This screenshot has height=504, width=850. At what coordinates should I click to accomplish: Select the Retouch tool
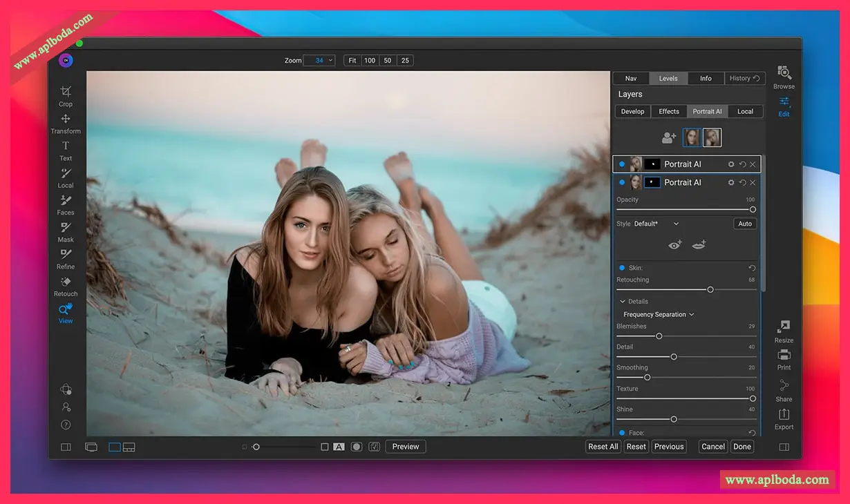pyautogui.click(x=66, y=284)
